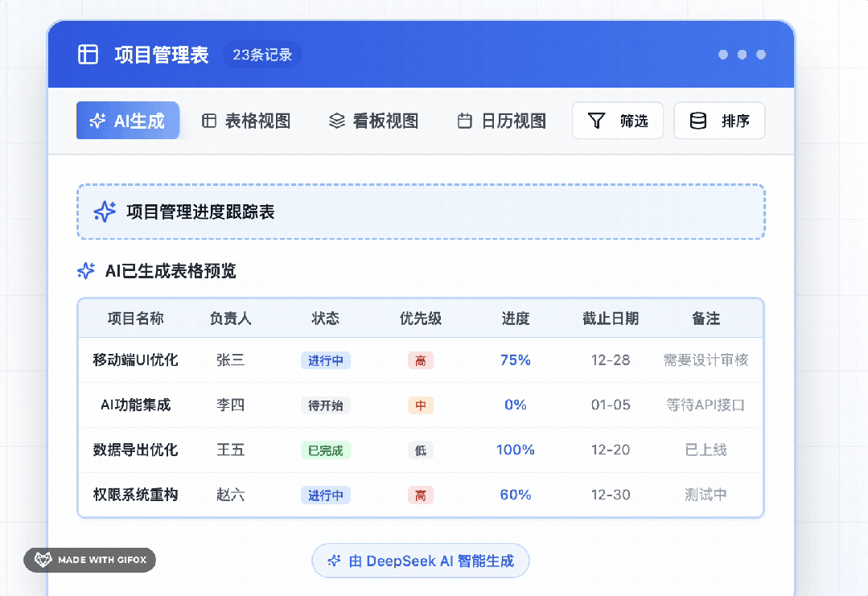The height and width of the screenshot is (596, 868).
Task: Click the database icon in 排序 button
Action: coord(698,120)
